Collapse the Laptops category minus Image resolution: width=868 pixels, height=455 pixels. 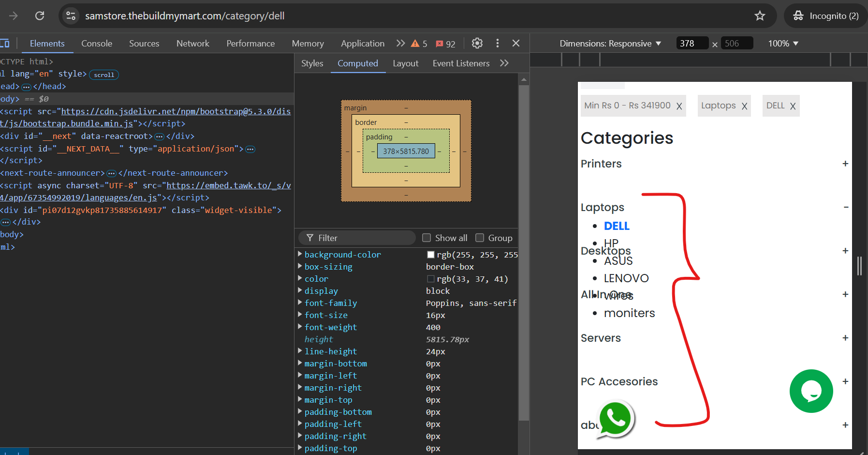pos(846,207)
